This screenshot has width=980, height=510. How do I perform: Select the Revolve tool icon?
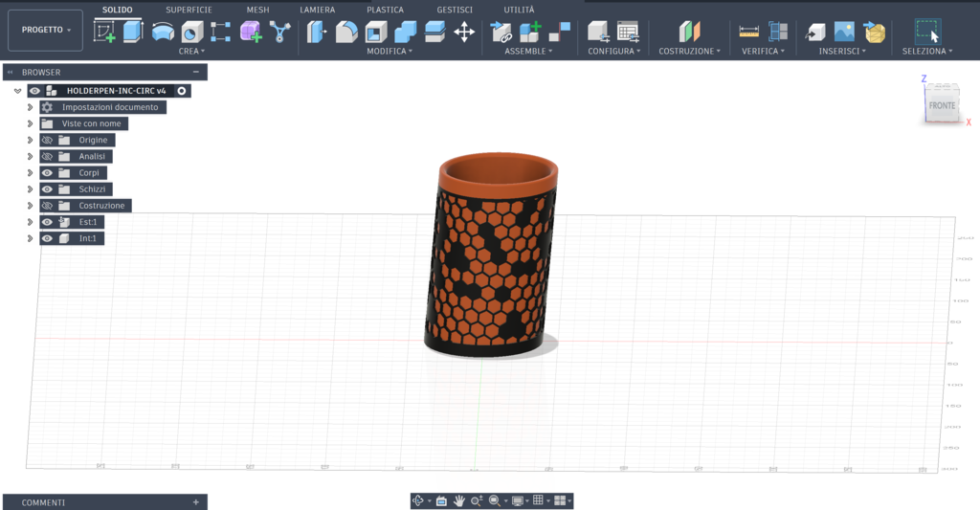[163, 32]
